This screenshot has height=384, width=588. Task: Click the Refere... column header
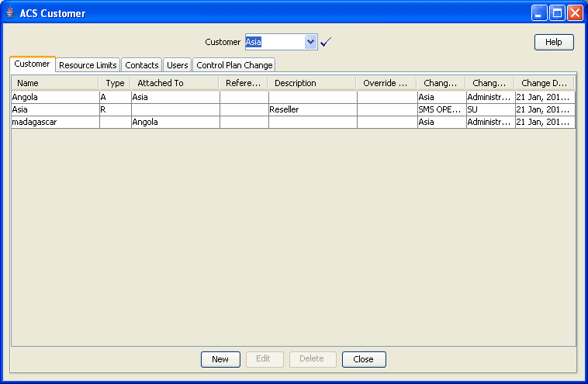[x=244, y=83]
